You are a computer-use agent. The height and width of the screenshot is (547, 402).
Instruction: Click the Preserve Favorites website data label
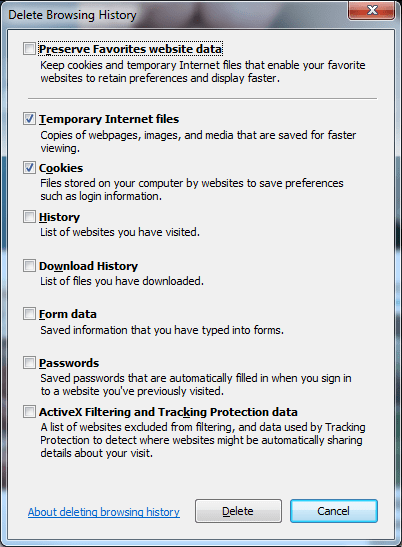coord(131,49)
